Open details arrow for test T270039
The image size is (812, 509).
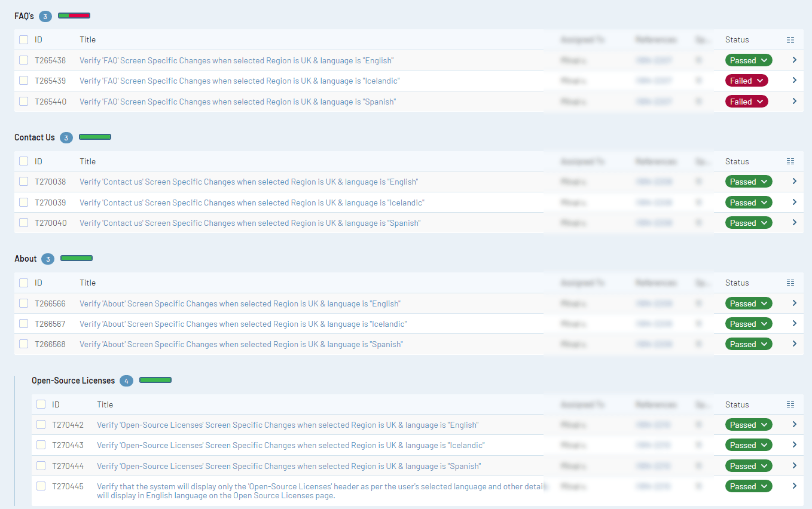click(x=794, y=203)
